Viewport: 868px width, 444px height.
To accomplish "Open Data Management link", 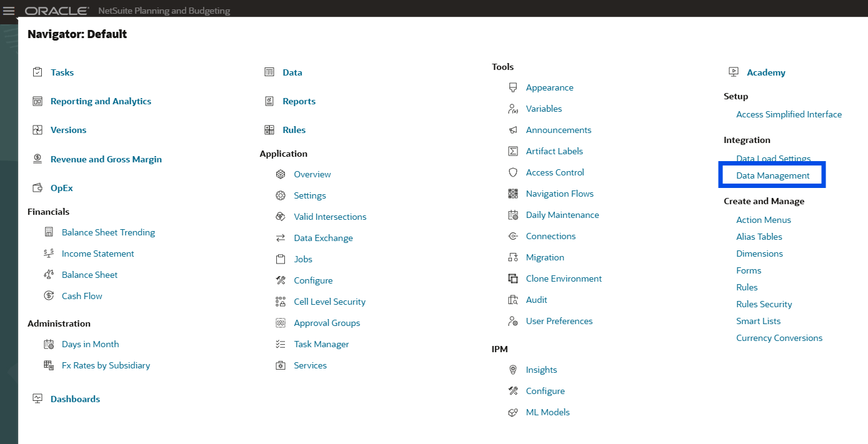I will tap(773, 175).
